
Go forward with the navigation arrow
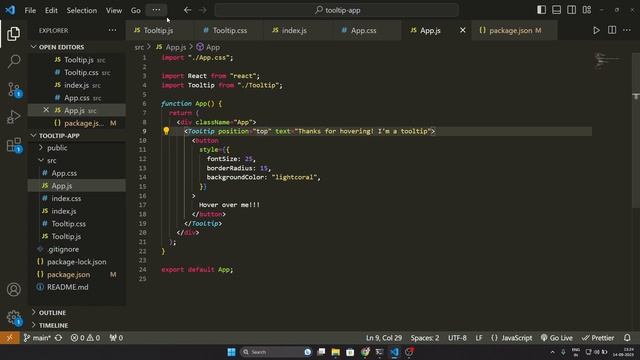click(202, 10)
